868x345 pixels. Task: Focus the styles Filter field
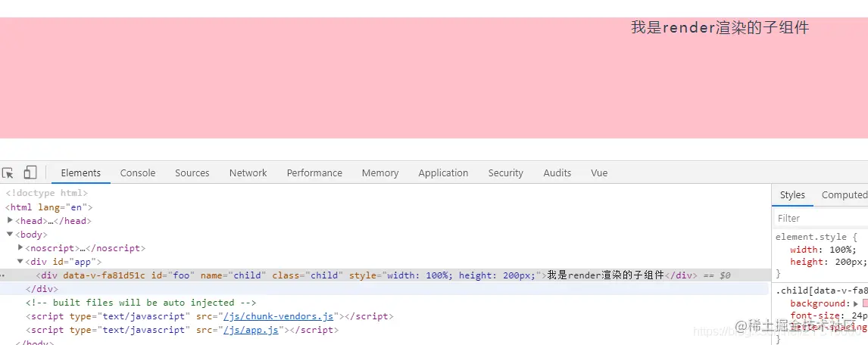coord(820,219)
